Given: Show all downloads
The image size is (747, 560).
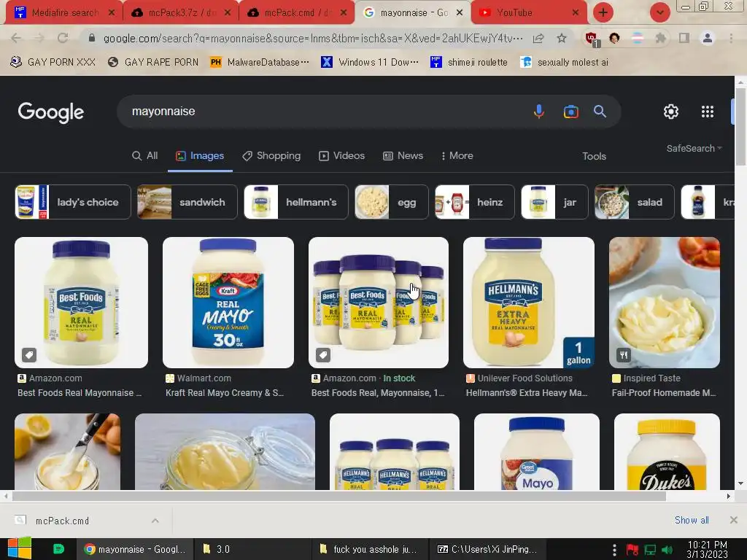Looking at the screenshot, I should tap(692, 520).
